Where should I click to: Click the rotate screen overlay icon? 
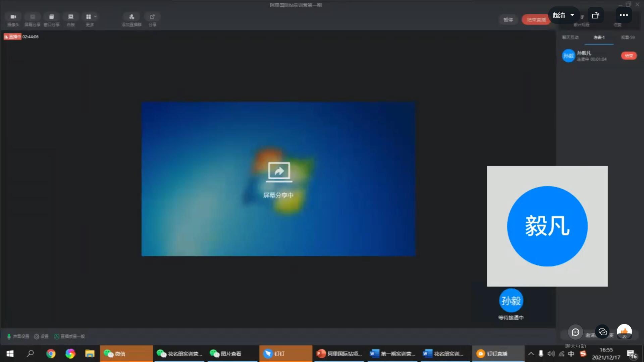[x=595, y=15]
